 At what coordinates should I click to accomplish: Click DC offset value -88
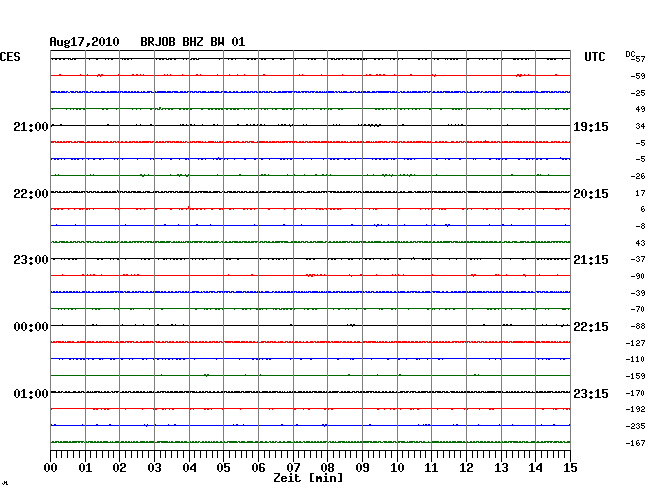coord(638,326)
